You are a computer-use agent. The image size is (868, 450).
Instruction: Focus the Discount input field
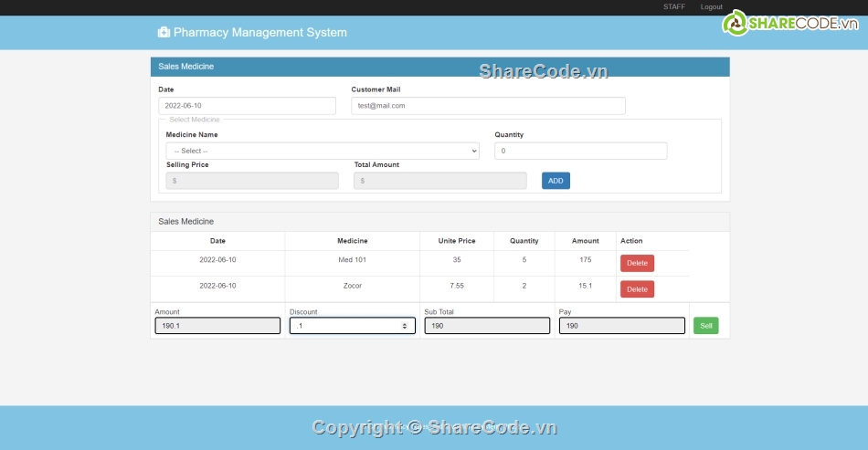point(345,326)
